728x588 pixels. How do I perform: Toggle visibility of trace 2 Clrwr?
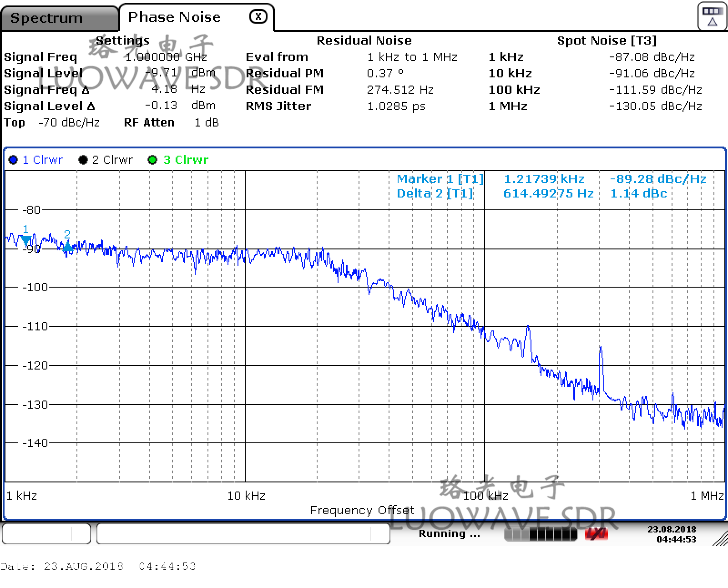click(113, 160)
